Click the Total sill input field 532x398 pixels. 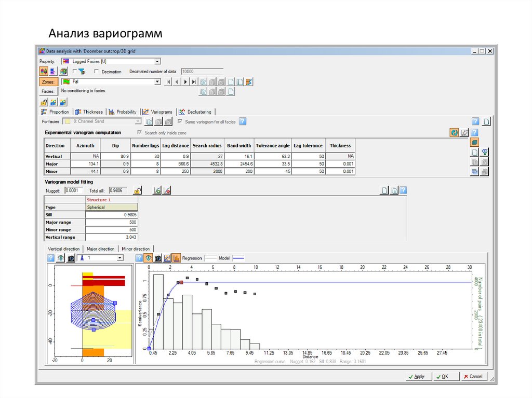(117, 190)
